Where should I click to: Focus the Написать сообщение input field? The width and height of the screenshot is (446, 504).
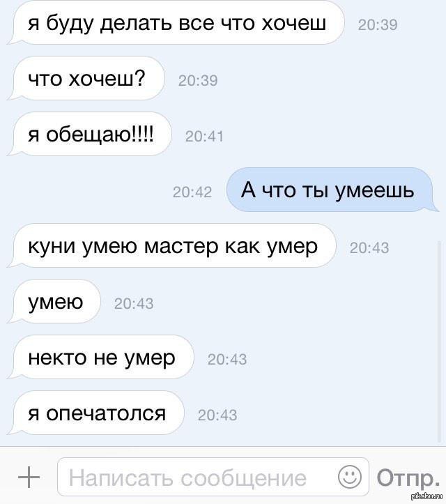click(x=213, y=477)
